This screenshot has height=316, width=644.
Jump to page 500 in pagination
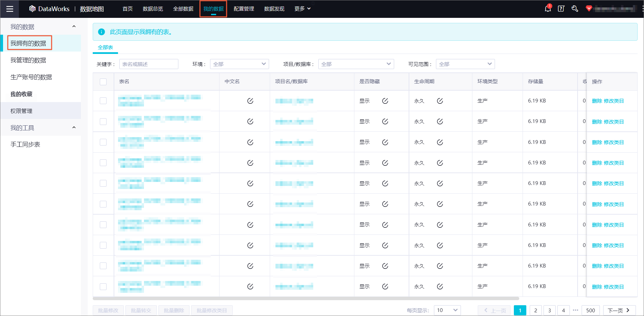pos(590,310)
